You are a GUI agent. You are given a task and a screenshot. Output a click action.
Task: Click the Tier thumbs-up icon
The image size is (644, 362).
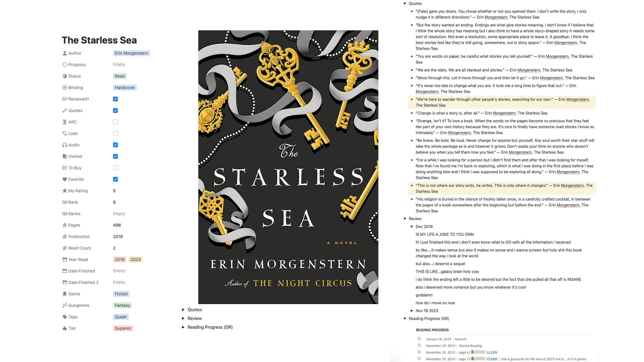point(64,328)
